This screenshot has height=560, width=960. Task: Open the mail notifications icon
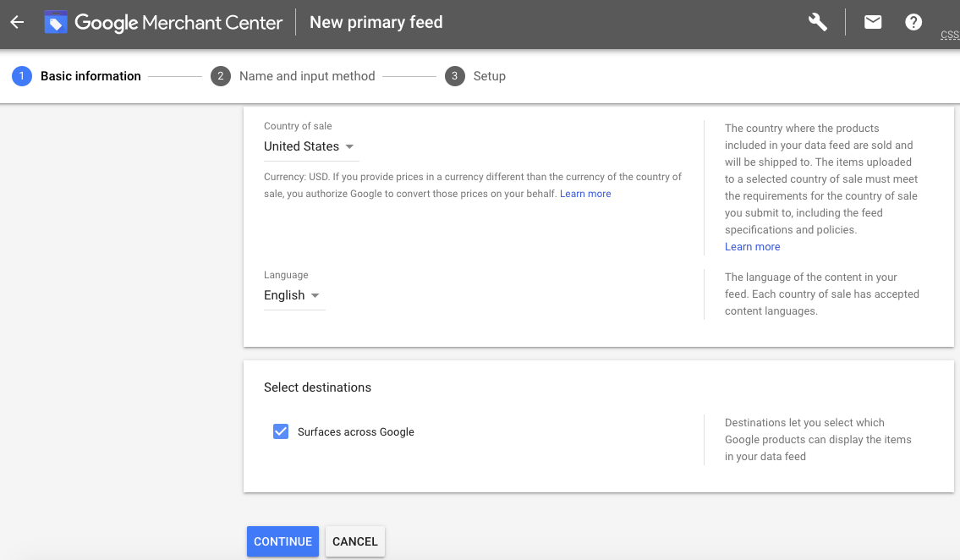873,23
